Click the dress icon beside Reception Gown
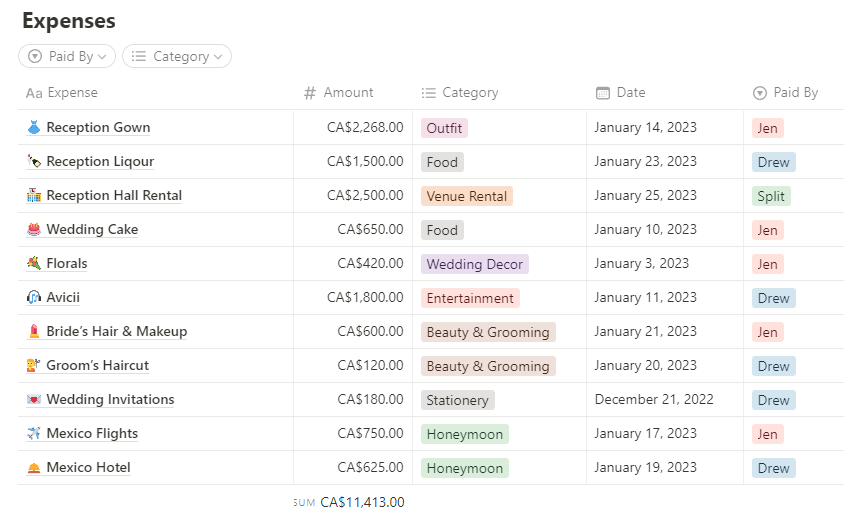The width and height of the screenshot is (862, 521). [x=34, y=128]
